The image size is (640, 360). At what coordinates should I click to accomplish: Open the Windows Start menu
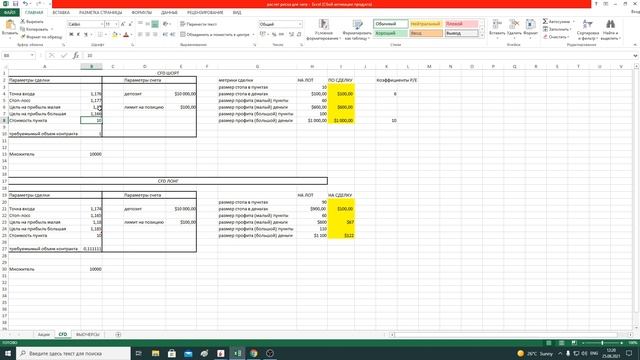click(8, 353)
